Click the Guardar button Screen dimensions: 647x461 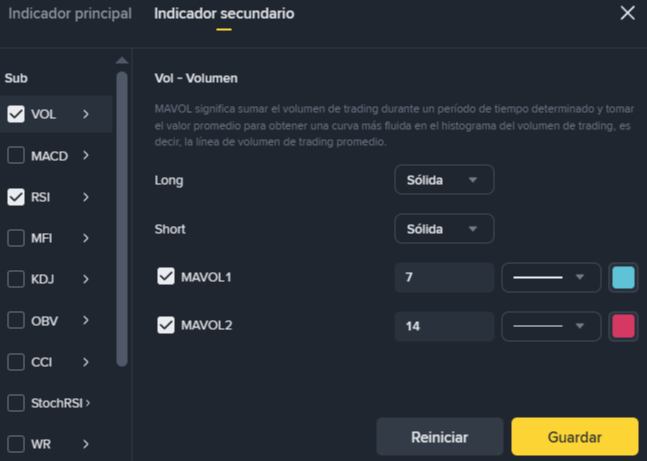point(574,437)
